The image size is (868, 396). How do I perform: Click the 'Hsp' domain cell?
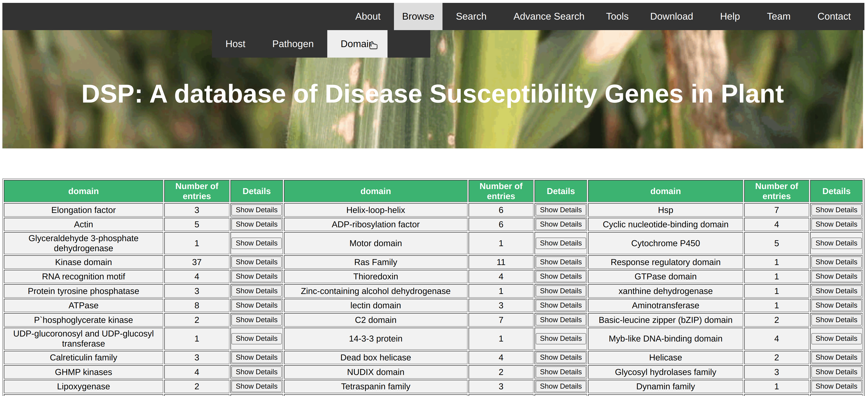tap(666, 210)
